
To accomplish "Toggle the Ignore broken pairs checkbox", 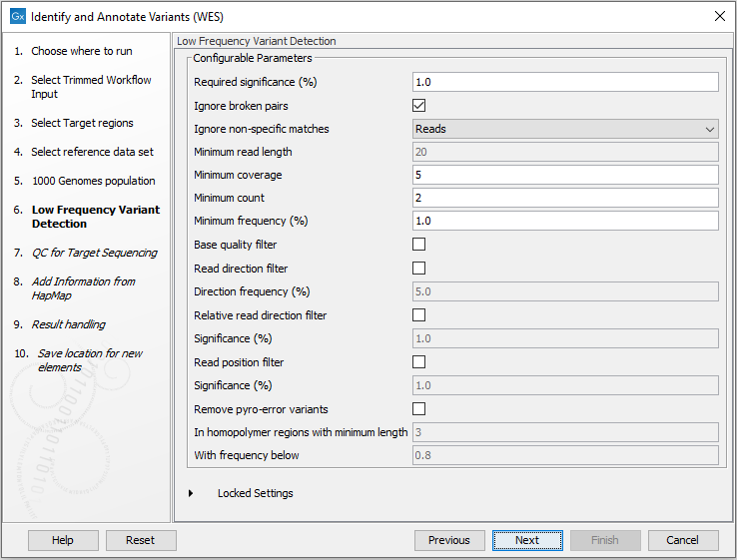I will (418, 105).
